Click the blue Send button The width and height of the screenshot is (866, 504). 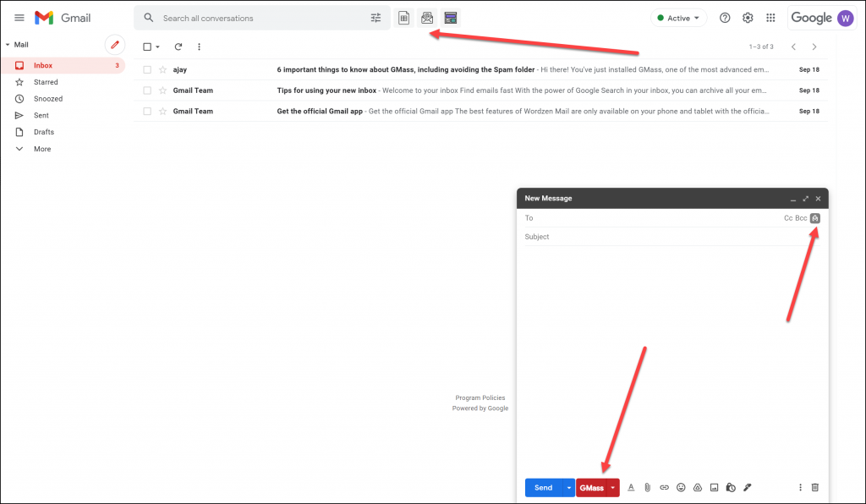(x=544, y=488)
